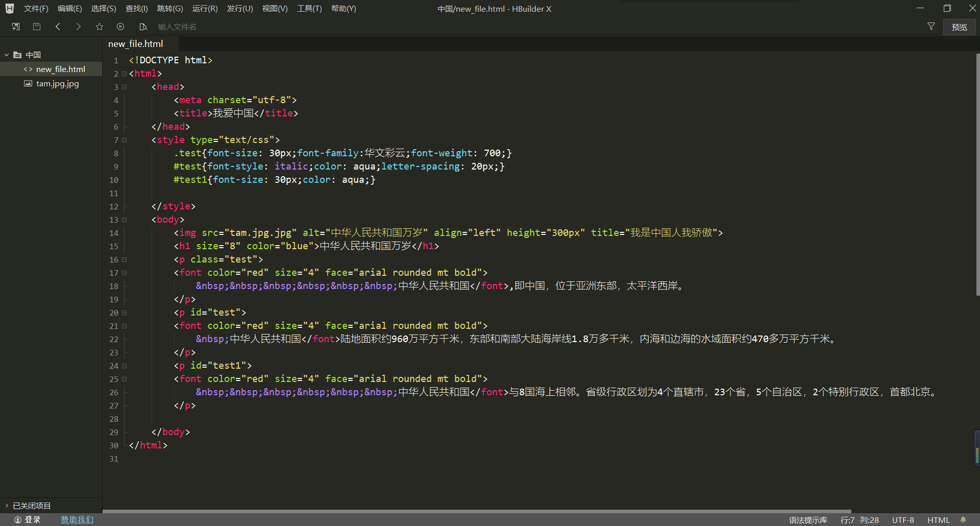
Task: Go back with the left arrow icon
Action: [x=58, y=27]
